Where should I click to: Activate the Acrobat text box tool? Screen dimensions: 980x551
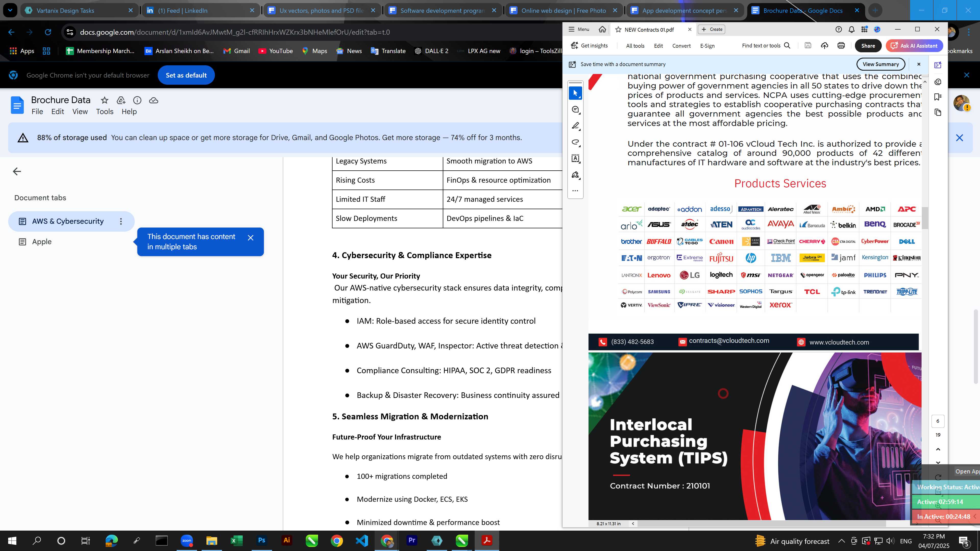click(x=575, y=159)
